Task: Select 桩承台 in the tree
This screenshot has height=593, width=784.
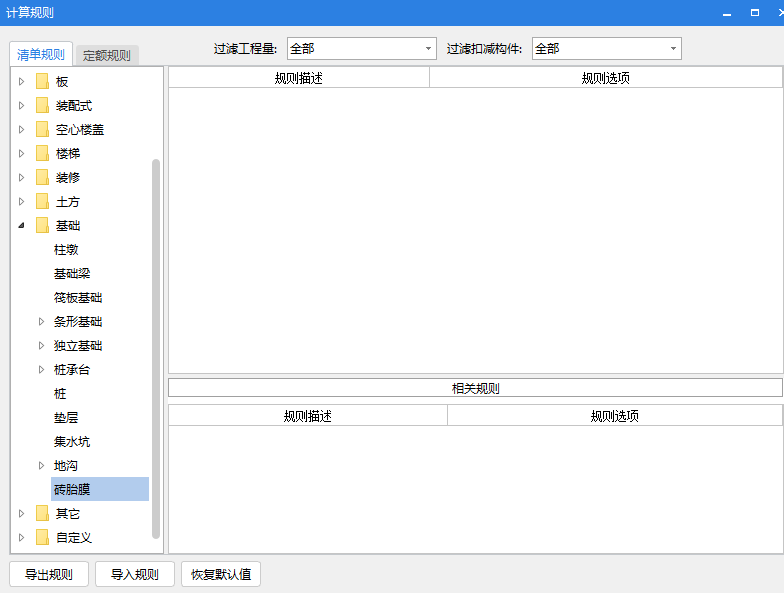Action: (x=72, y=370)
